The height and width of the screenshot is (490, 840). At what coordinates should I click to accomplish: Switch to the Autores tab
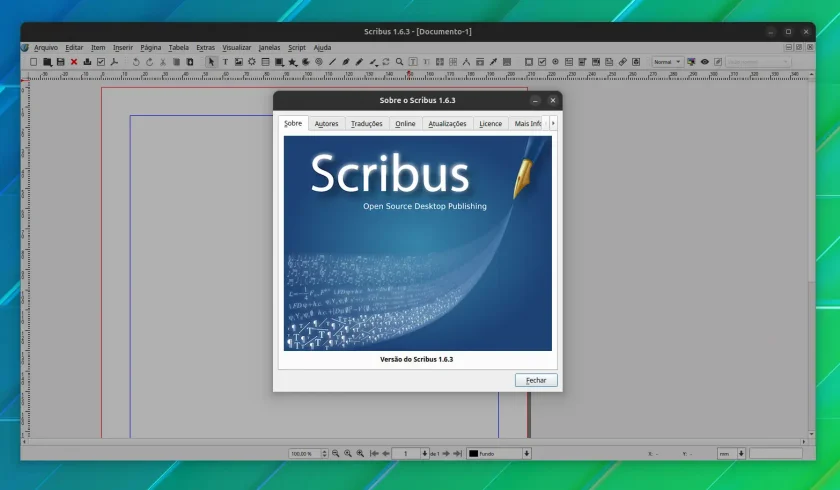tap(326, 124)
